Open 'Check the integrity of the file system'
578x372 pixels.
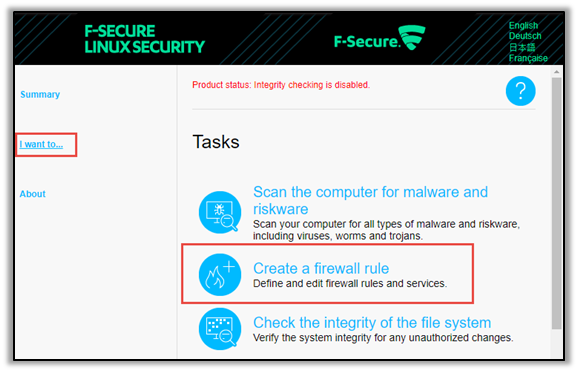pyautogui.click(x=372, y=323)
